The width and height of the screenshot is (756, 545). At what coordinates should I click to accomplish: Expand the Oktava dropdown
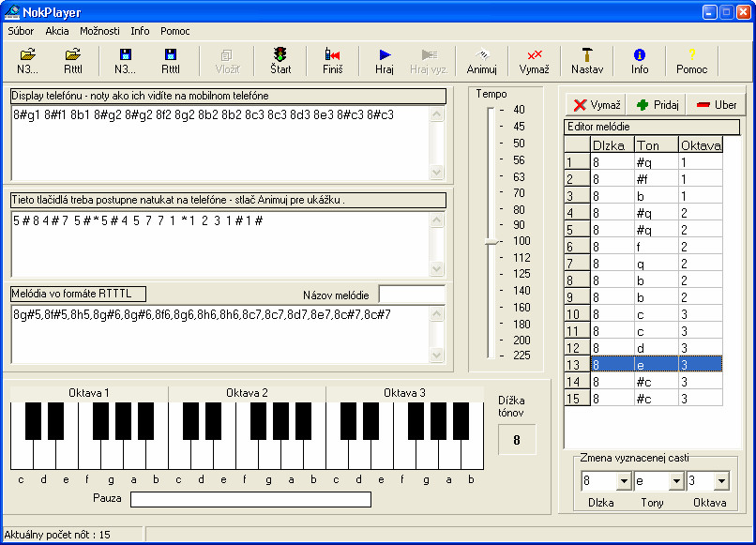pyautogui.click(x=722, y=481)
